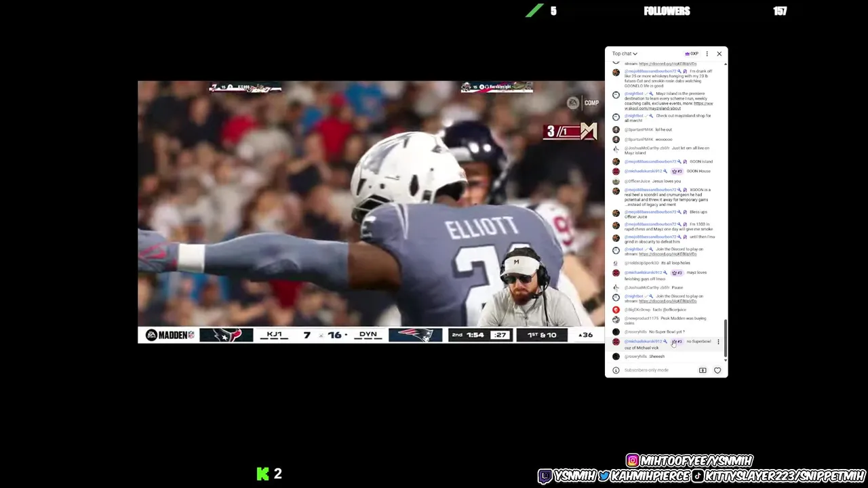Select '@roseryhills' on 'Sheeesh' message

[635, 357]
